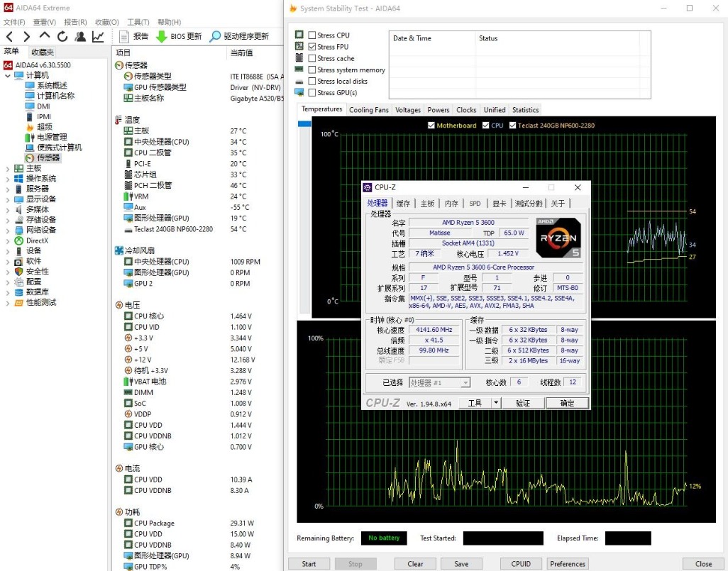Select 电源管理 in the sidebar tree

pyautogui.click(x=52, y=137)
